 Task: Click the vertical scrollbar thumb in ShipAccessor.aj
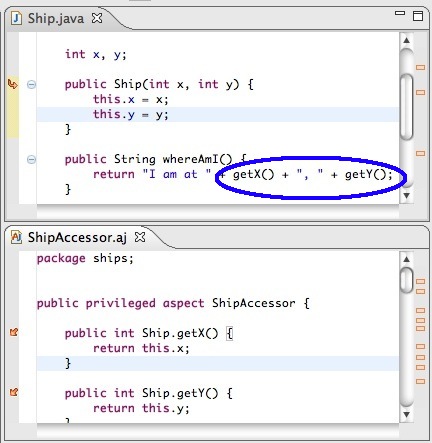[x=407, y=280]
